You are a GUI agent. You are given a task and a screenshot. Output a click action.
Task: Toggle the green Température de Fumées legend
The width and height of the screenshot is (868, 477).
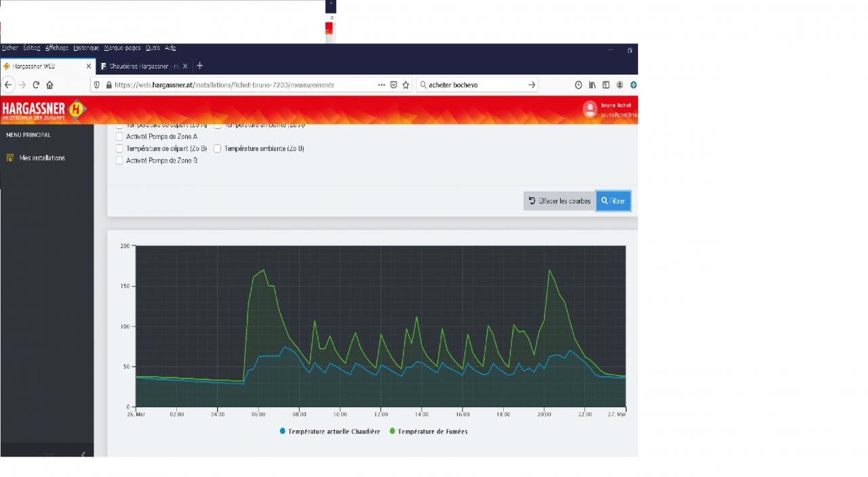pos(428,432)
